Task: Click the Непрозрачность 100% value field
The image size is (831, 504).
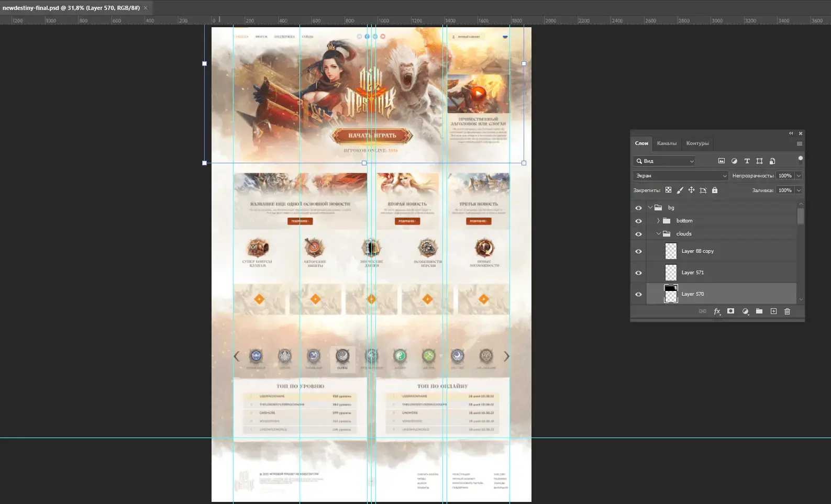Action: click(785, 176)
